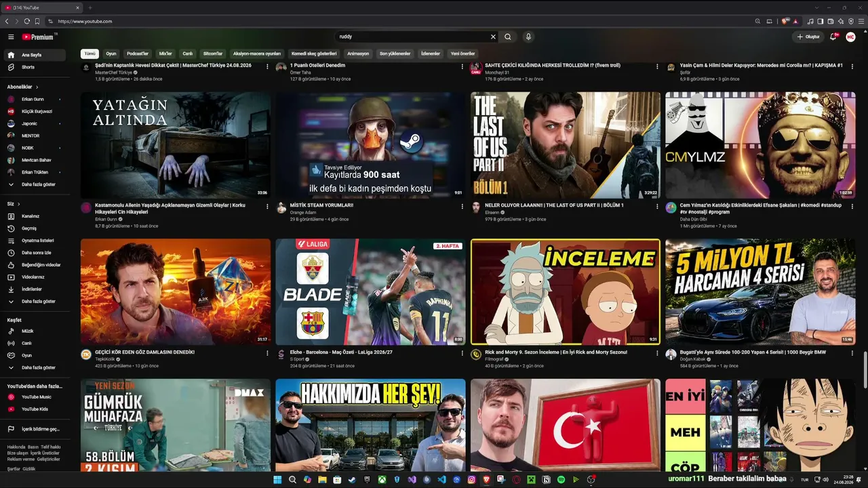Clear the search box with the X icon

click(x=493, y=37)
